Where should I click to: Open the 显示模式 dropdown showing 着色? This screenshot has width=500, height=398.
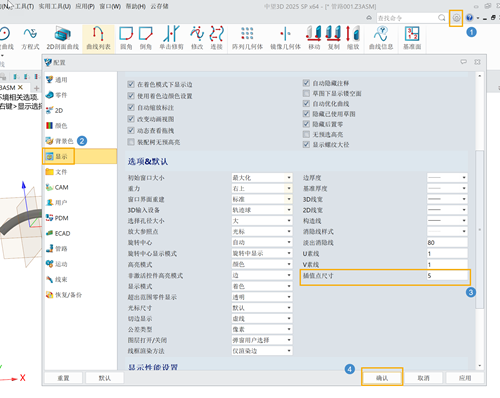(x=262, y=286)
